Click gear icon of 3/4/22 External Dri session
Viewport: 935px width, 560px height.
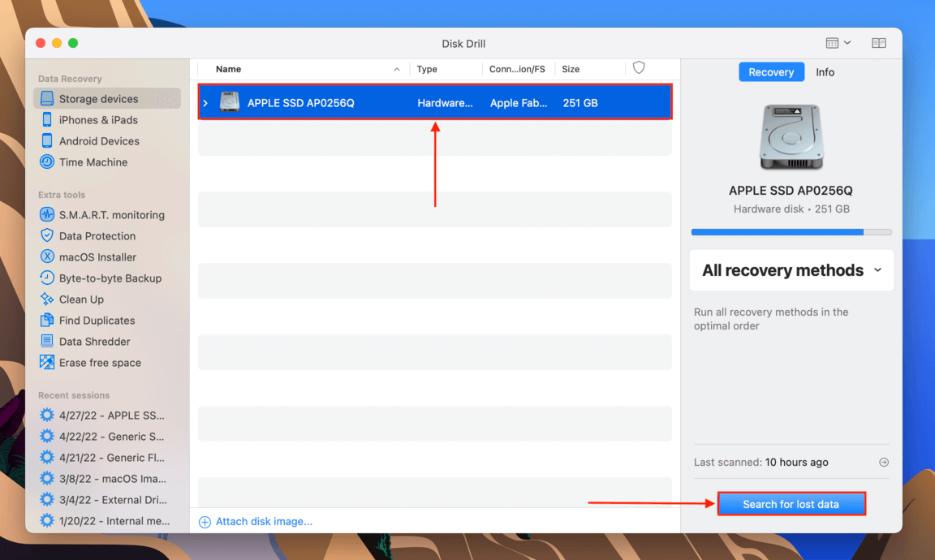(x=46, y=500)
